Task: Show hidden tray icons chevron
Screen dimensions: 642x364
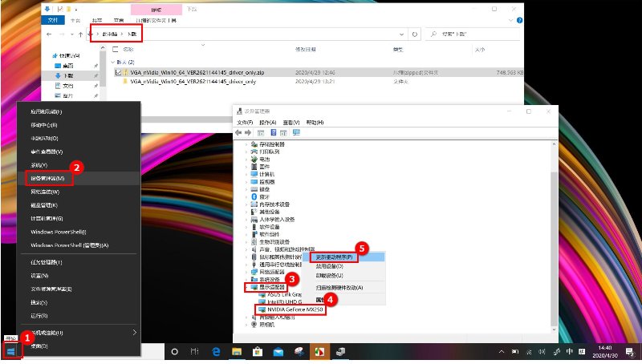Action: point(501,351)
